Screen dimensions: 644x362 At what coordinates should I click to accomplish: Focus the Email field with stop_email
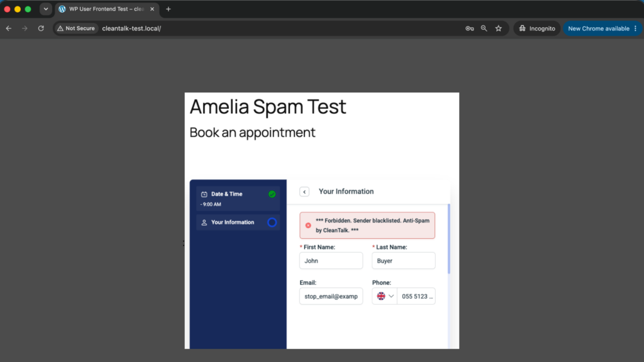[x=331, y=297]
